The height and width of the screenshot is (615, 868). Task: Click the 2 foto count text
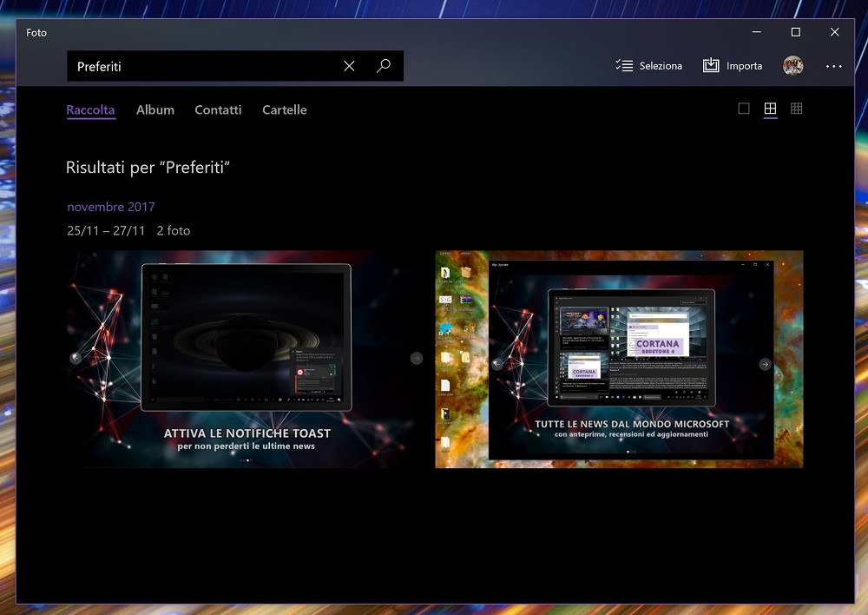coord(174,230)
